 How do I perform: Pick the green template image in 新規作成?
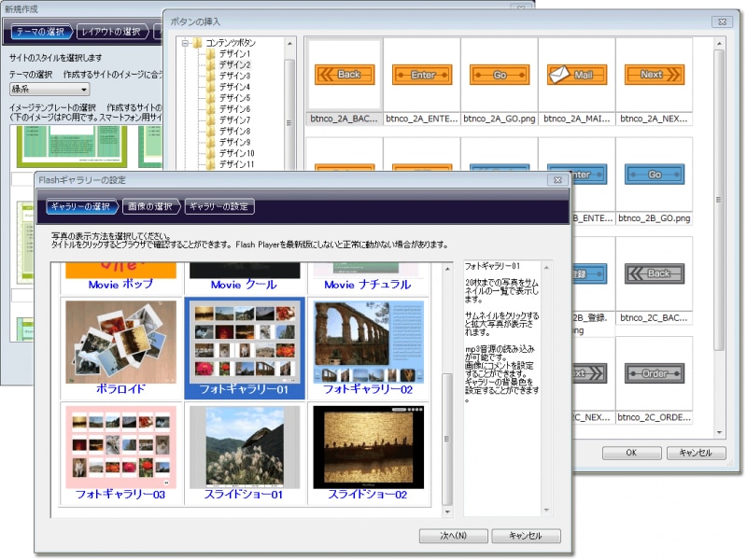coord(72,147)
